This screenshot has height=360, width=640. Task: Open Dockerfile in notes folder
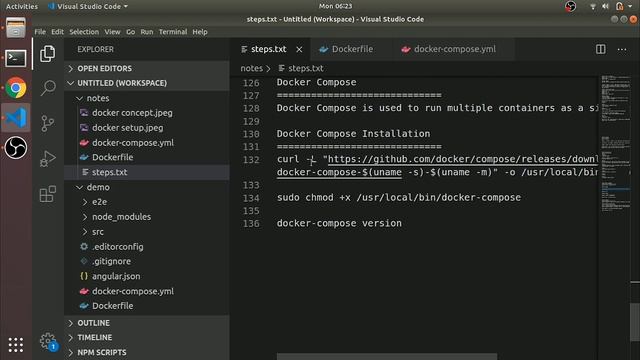[112, 158]
